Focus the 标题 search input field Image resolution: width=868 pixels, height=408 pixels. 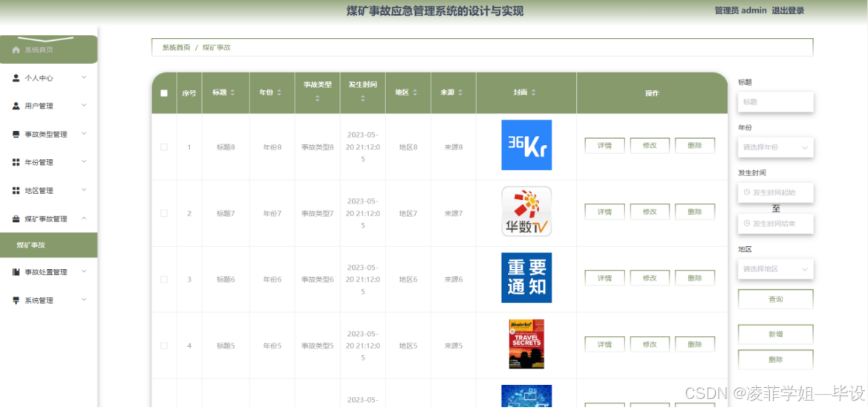point(775,102)
